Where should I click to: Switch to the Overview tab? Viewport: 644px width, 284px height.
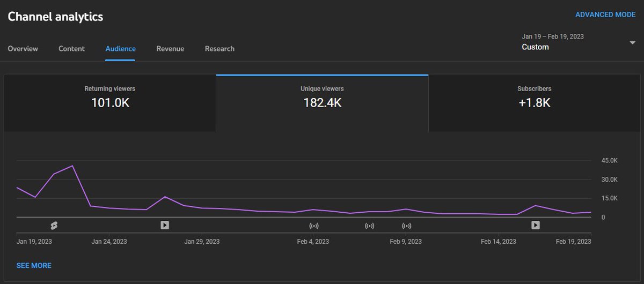tap(23, 49)
